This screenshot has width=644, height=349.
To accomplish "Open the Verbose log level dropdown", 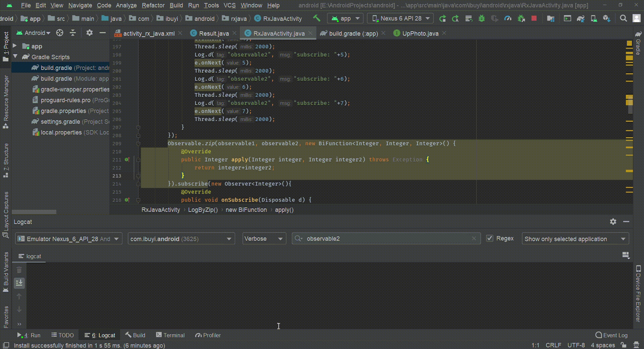I will click(264, 239).
